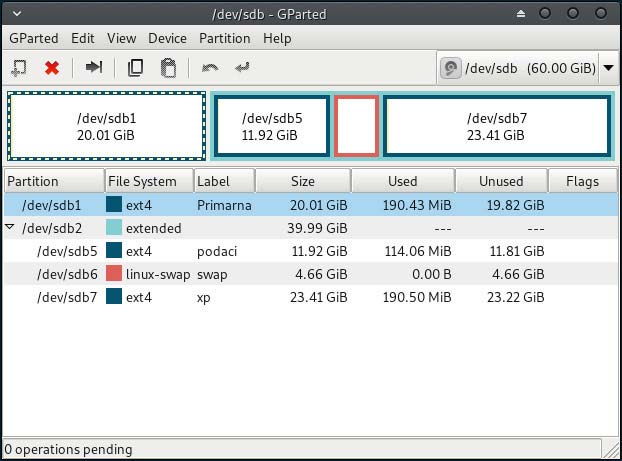This screenshot has width=622, height=461.
Task: Open the Device menu
Action: [x=167, y=38]
